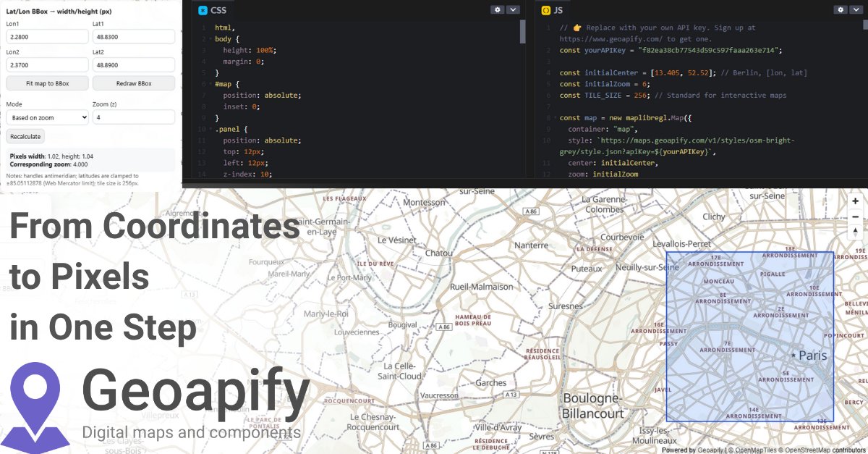Viewport: 868px width, 454px height.
Task: Click the 'Corresponding zoom: 4.000' text
Action: tap(48, 164)
